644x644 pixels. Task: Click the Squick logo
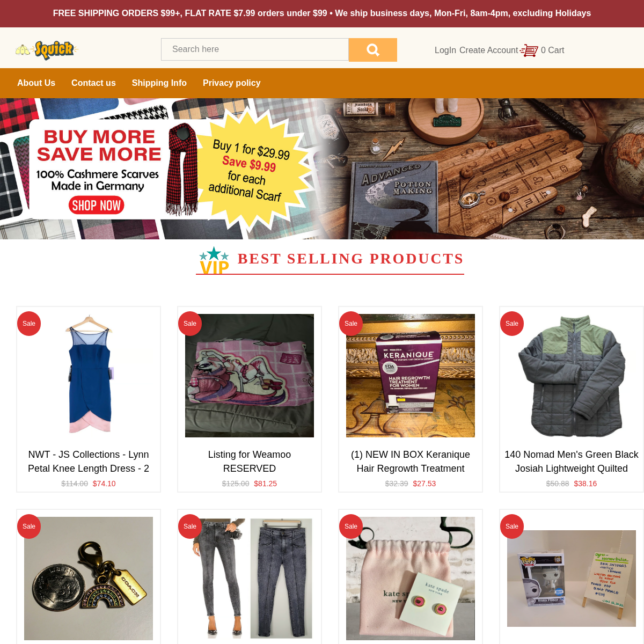[47, 50]
